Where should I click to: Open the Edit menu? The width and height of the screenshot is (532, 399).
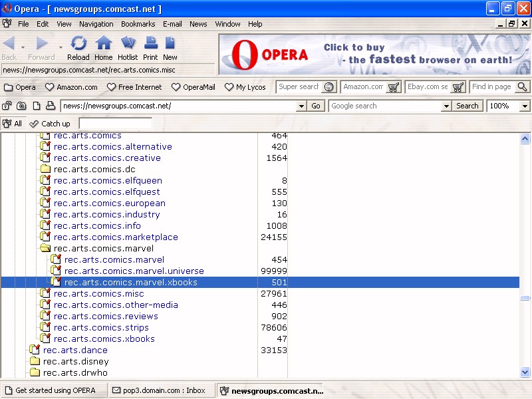click(x=43, y=24)
